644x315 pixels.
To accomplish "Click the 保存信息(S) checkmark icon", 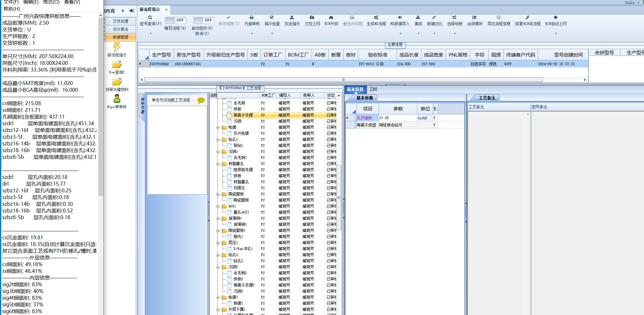I will tap(228, 18).
